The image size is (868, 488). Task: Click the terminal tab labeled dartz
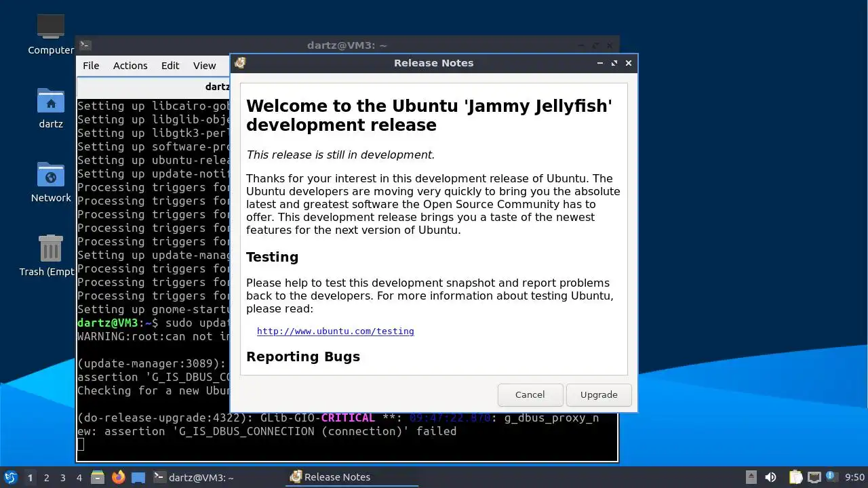(x=153, y=87)
